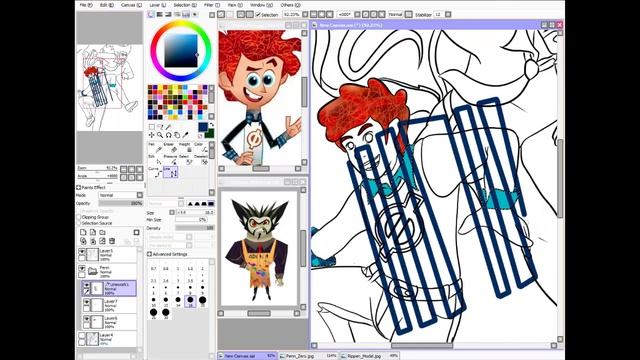Select the magic wand tool
The height and width of the screenshot is (360, 640).
point(168,127)
